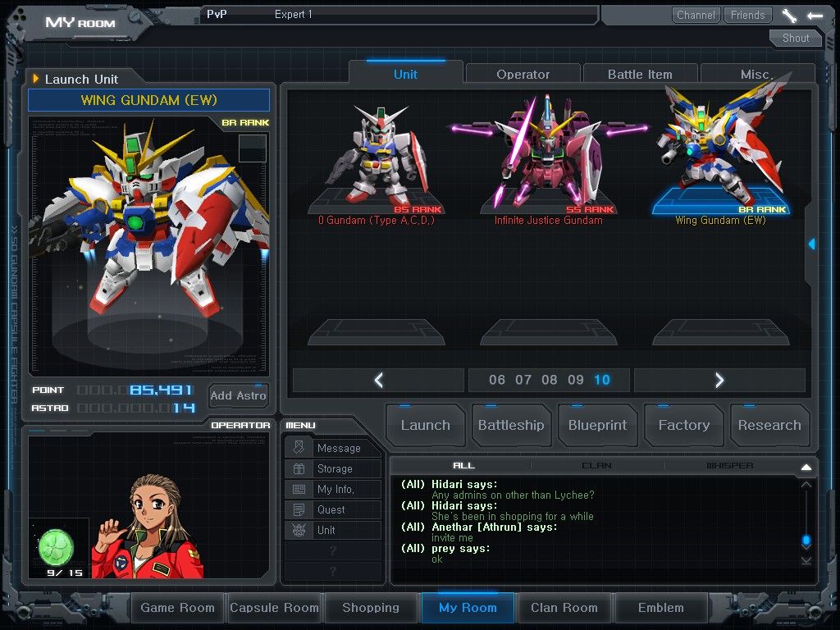This screenshot has width=840, height=630.
Task: Open settings with the wrench icon
Action: [789, 16]
